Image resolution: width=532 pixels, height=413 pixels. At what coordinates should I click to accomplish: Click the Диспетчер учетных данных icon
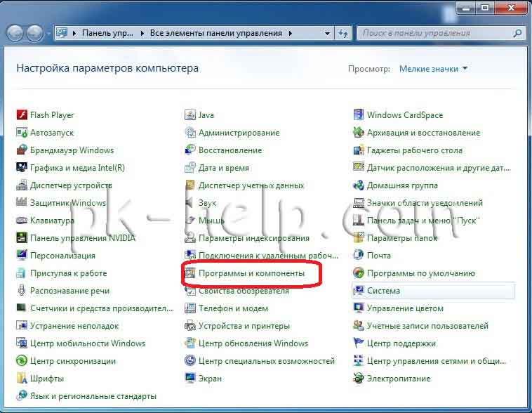tap(190, 185)
